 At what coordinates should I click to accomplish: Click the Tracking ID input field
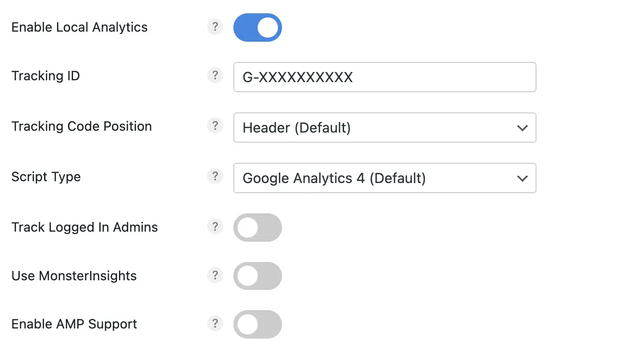click(384, 77)
